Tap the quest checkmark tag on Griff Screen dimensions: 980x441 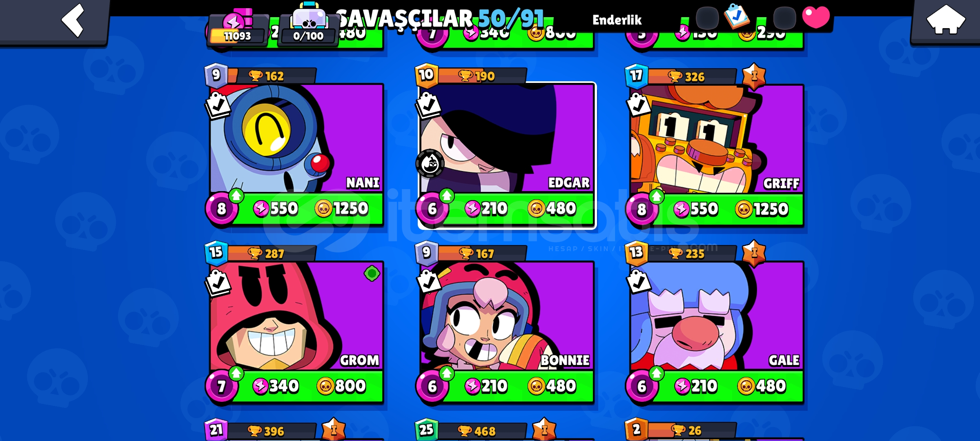[x=639, y=105]
